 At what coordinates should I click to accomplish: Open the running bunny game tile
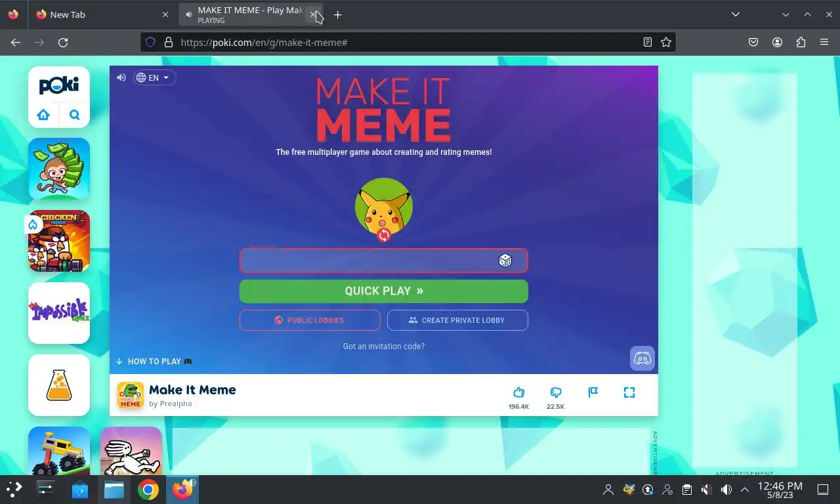tap(131, 451)
